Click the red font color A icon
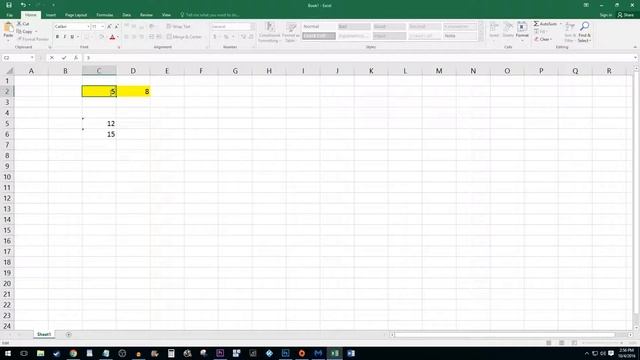 pyautogui.click(x=112, y=37)
